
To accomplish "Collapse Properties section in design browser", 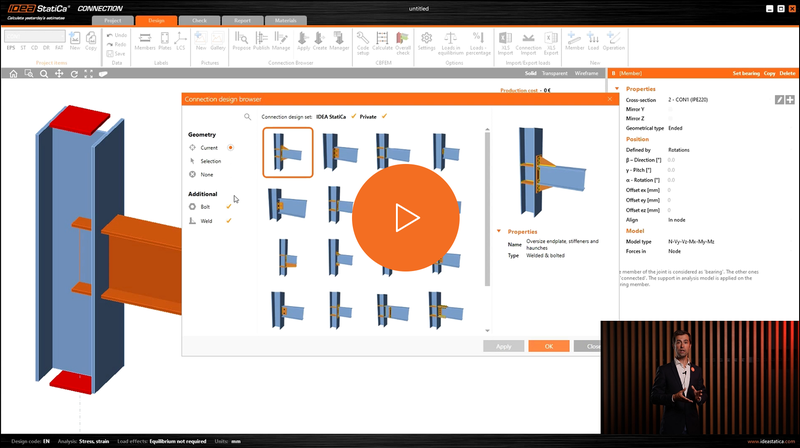I will tap(499, 231).
